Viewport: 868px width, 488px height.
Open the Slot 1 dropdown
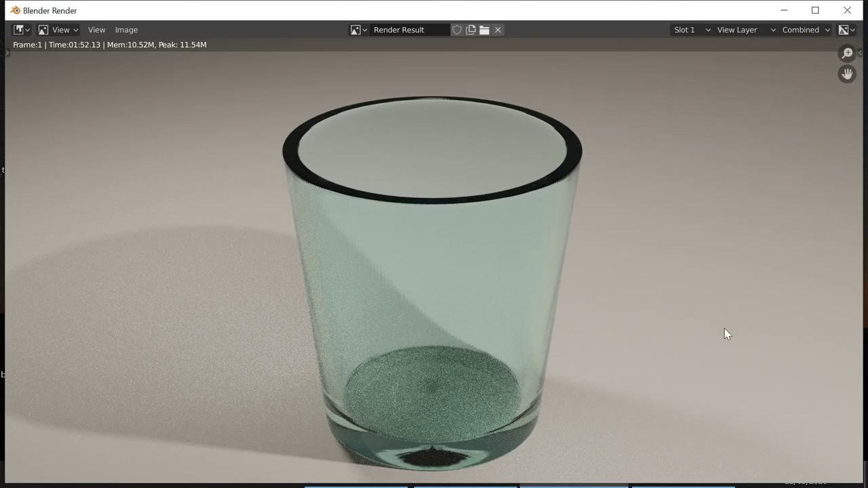click(692, 30)
